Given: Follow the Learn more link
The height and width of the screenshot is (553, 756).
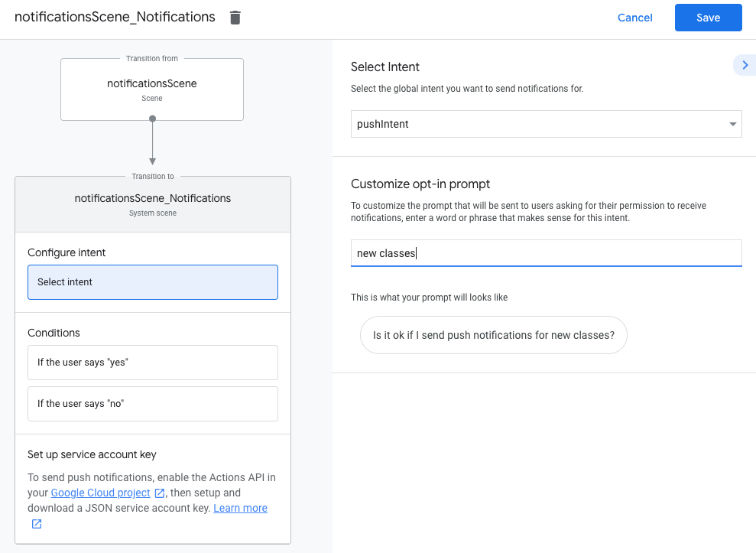Looking at the screenshot, I should (240, 509).
